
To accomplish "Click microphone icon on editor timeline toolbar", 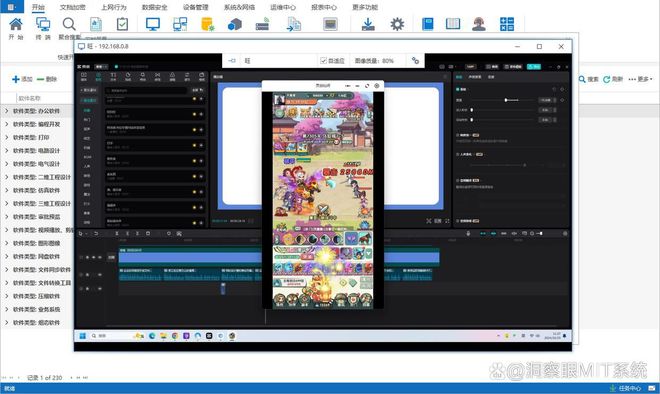I will tap(468, 233).
